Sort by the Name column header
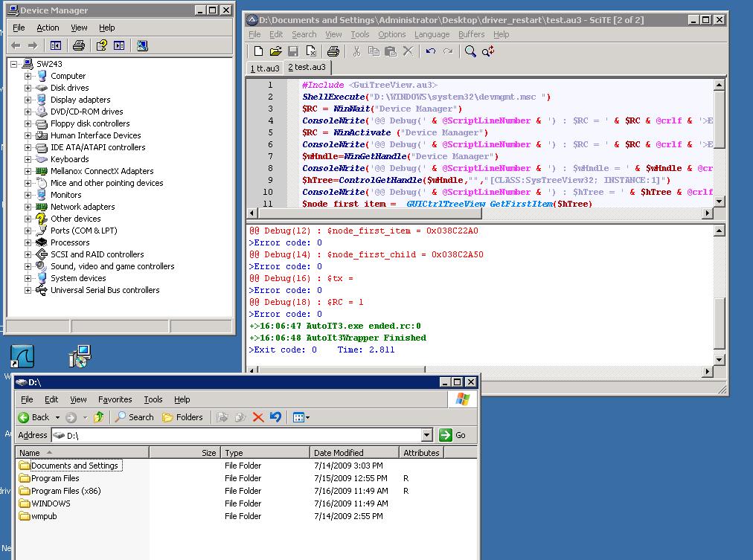 point(83,452)
